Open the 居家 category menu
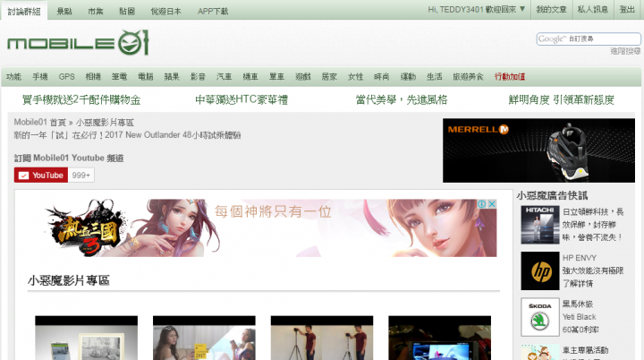This screenshot has width=644, height=360. 329,76
